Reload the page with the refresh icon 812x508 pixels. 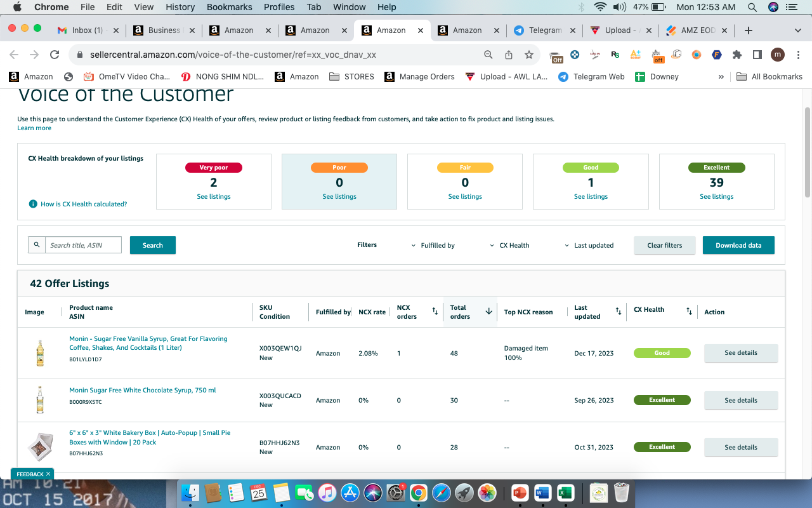click(x=55, y=55)
